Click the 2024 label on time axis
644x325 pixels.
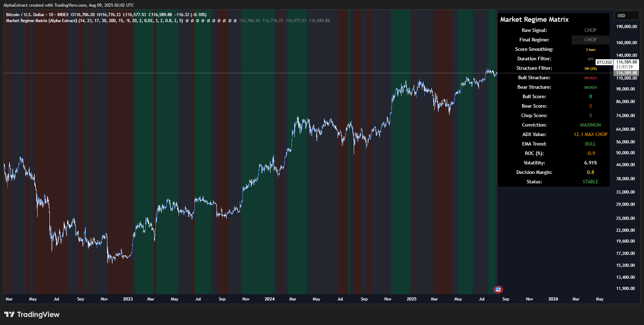pyautogui.click(x=270, y=299)
